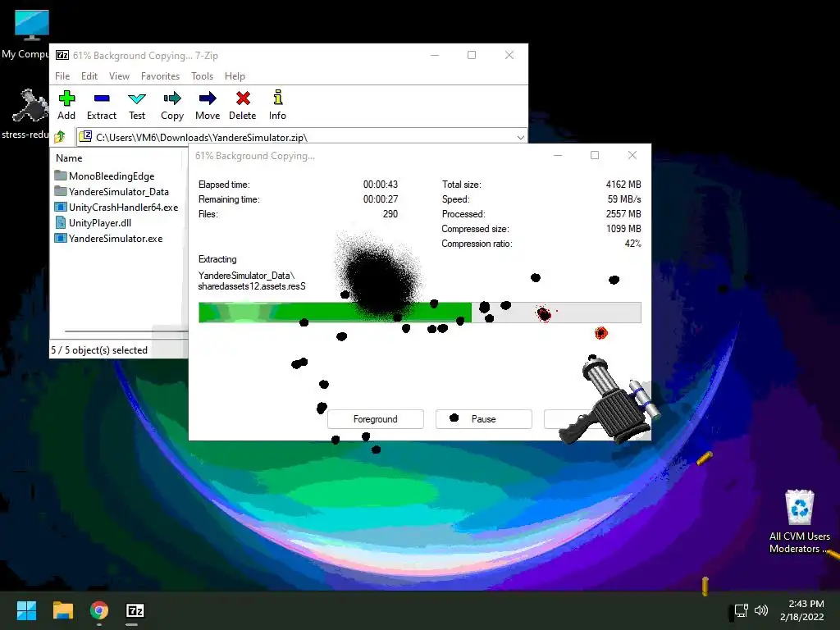Select the UnityPlayer.dll file icon

[61, 222]
